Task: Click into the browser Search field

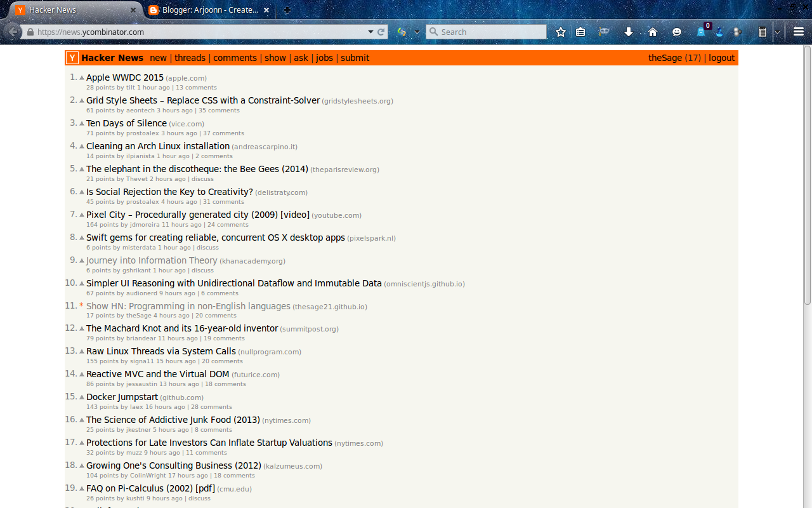Action: [486, 32]
